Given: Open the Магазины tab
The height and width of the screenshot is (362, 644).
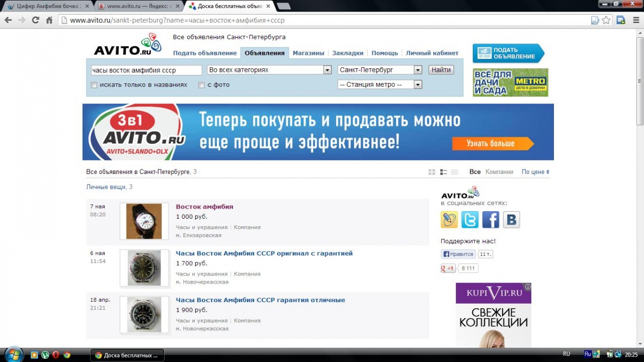Looking at the screenshot, I should (x=308, y=53).
